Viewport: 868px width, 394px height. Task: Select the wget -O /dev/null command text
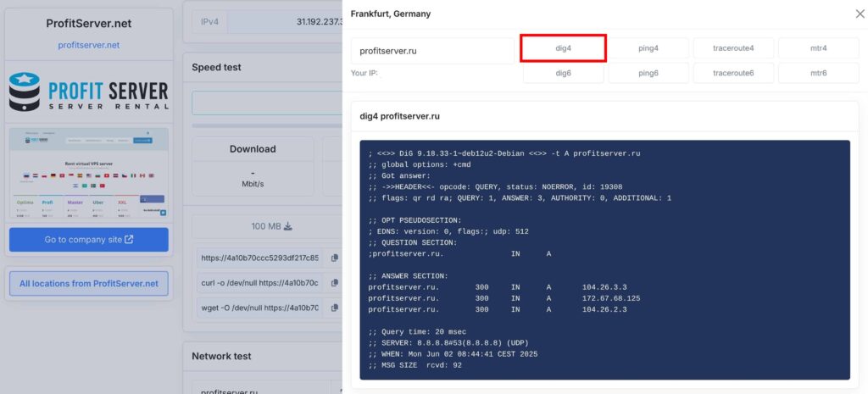[259, 308]
